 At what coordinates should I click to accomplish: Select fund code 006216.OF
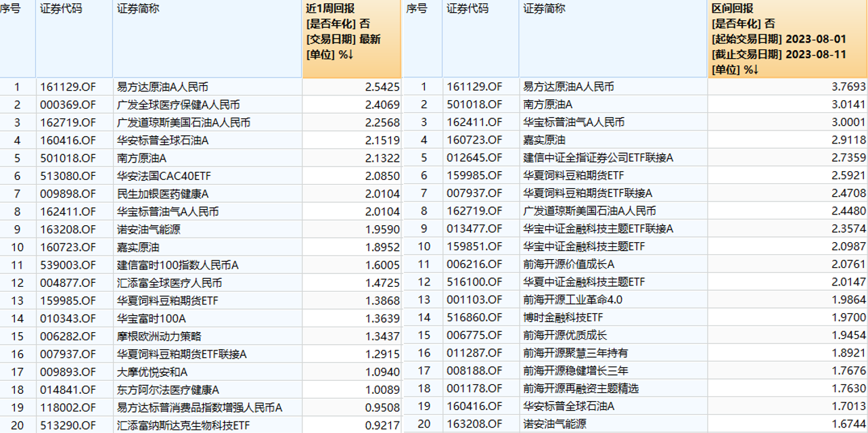click(474, 264)
